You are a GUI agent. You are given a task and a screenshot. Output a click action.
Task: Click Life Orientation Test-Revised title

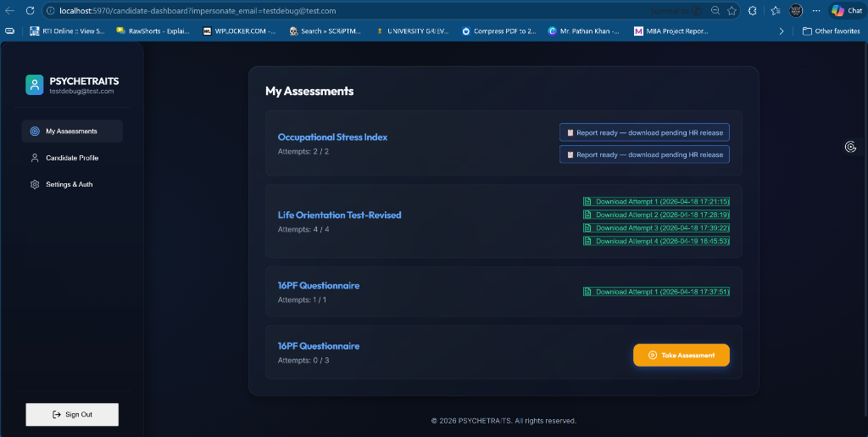[339, 215]
